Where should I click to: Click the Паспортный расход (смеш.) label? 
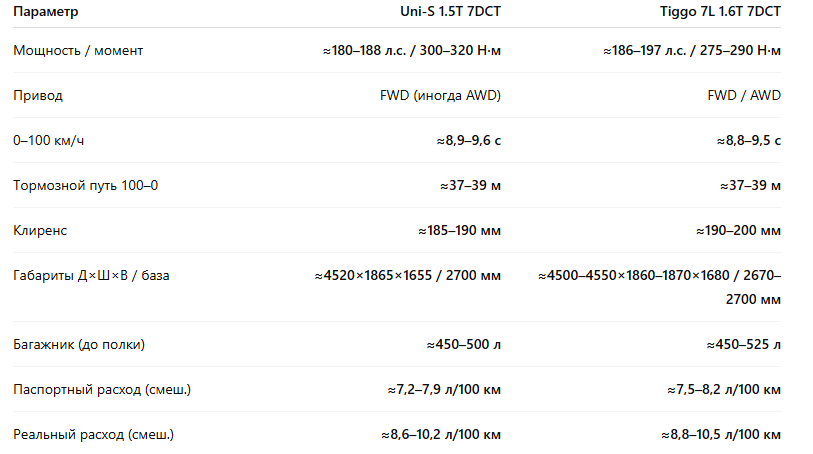[102, 390]
